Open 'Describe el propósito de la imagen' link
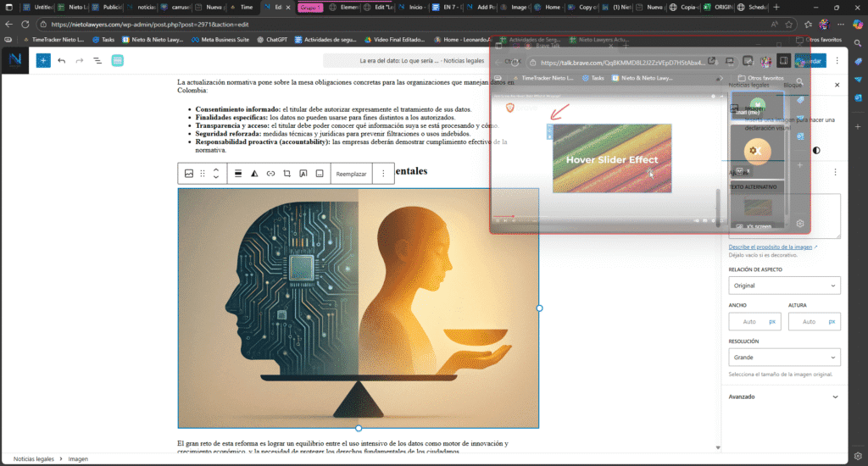This screenshot has height=466, width=868. click(x=770, y=247)
